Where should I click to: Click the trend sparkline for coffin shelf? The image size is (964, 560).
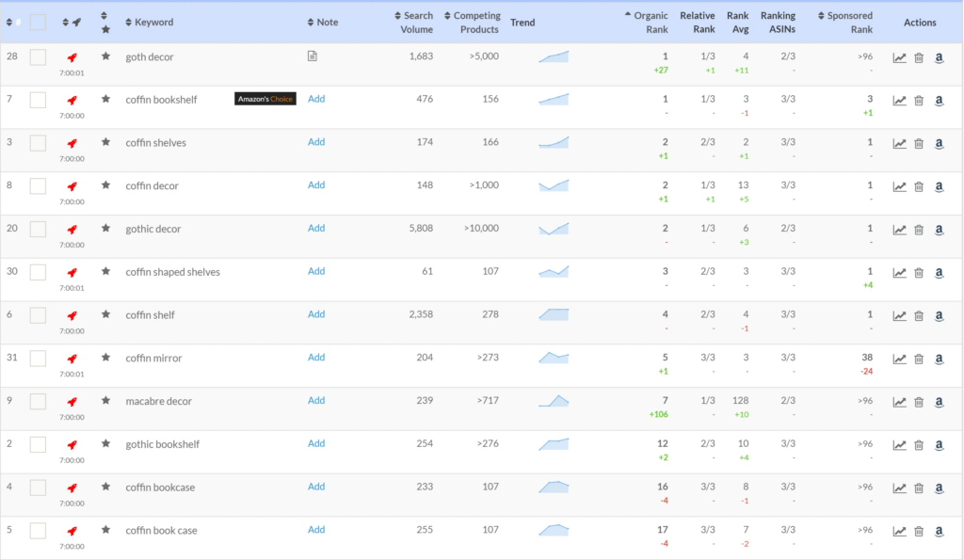point(553,316)
